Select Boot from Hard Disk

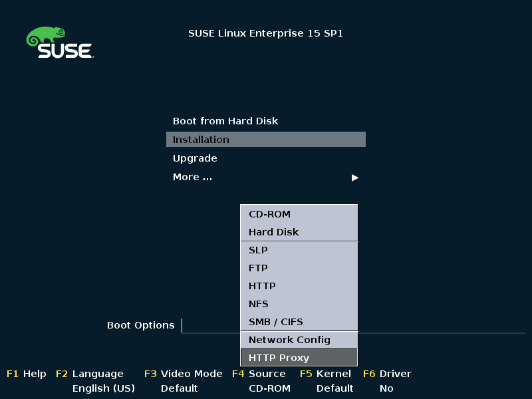(x=225, y=121)
